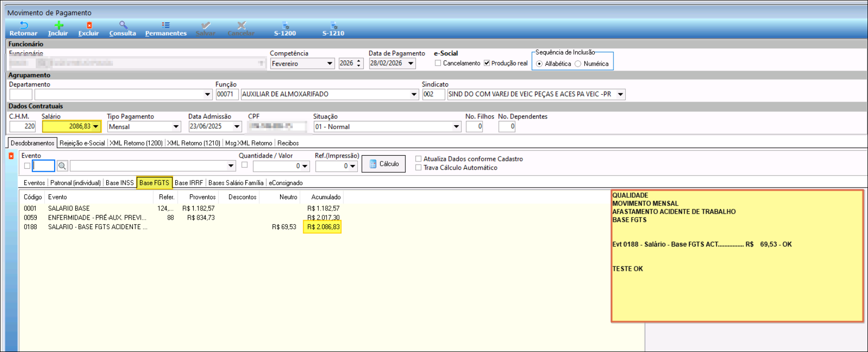Click the event search magnifier icon
The image size is (868, 352).
[x=62, y=166]
